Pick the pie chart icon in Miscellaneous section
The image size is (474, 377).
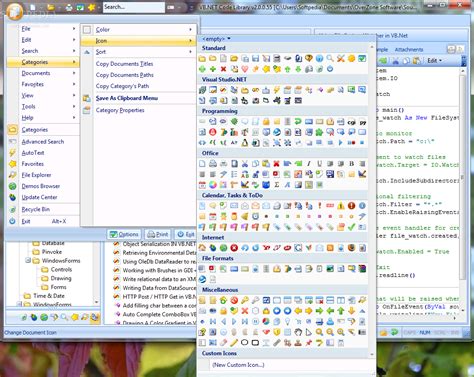click(266, 322)
